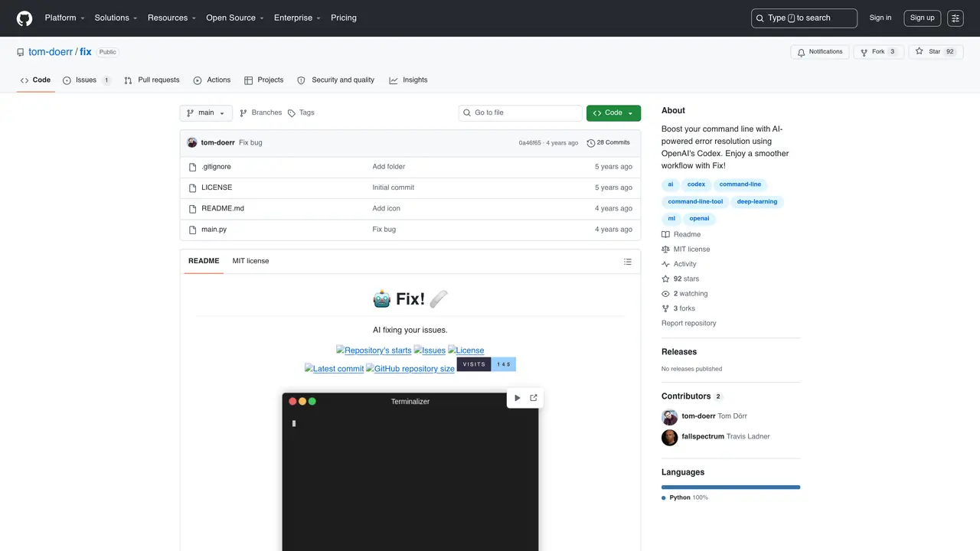Click the Notifications bell button
The width and height of the screenshot is (980, 551).
click(820, 52)
